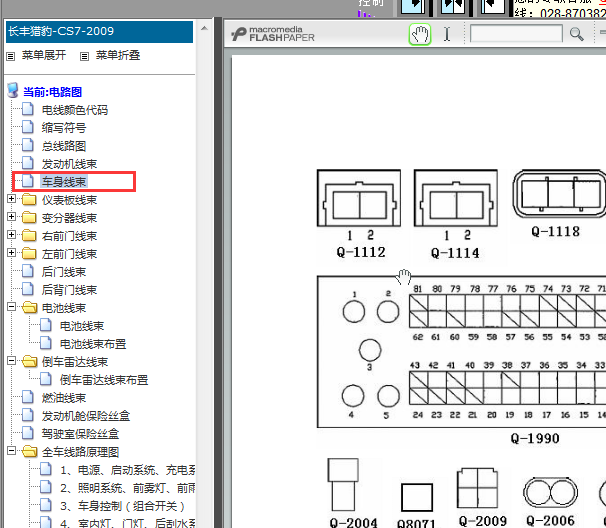Click the page icon next to 燃油线束

coord(28,397)
